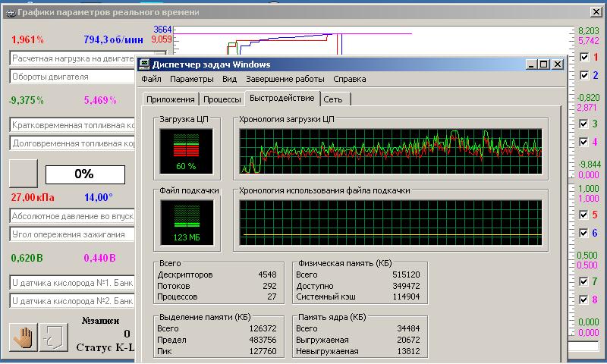
Task: Open the Завершение работы menu
Action: tap(285, 79)
